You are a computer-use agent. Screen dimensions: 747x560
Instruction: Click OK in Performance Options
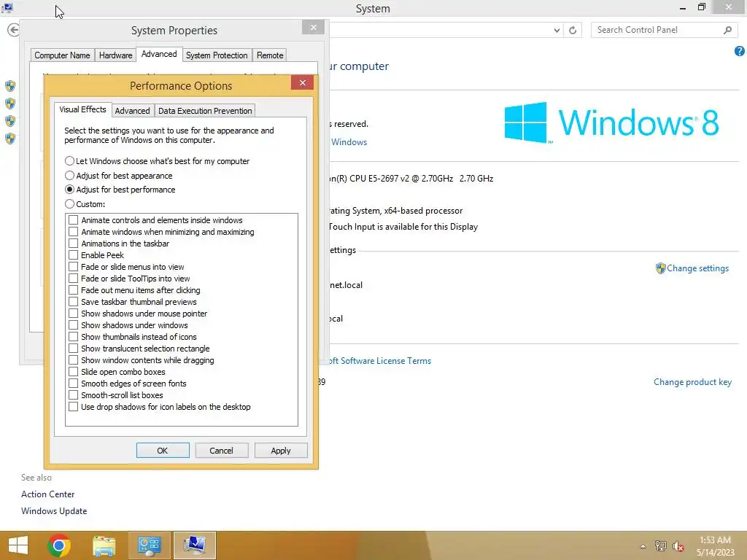click(x=163, y=451)
